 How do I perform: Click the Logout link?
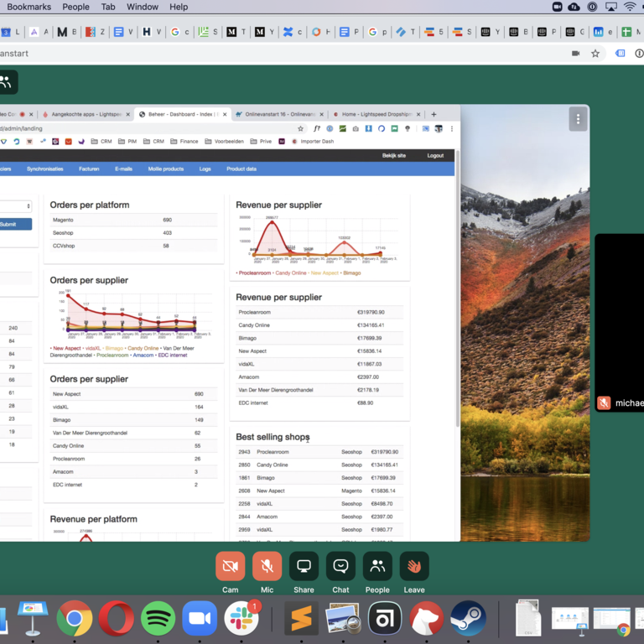[435, 155]
